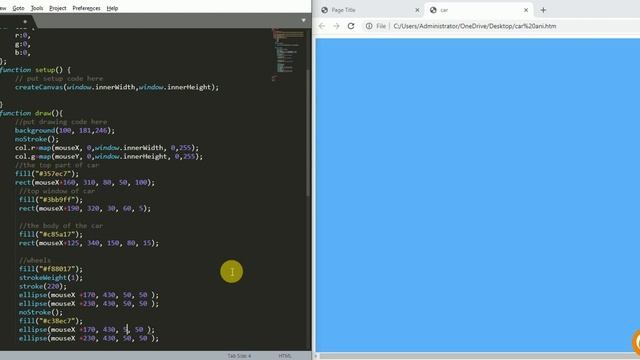This screenshot has width=640, height=360.
Task: Click the fill("#f88017") line
Action: point(51,269)
